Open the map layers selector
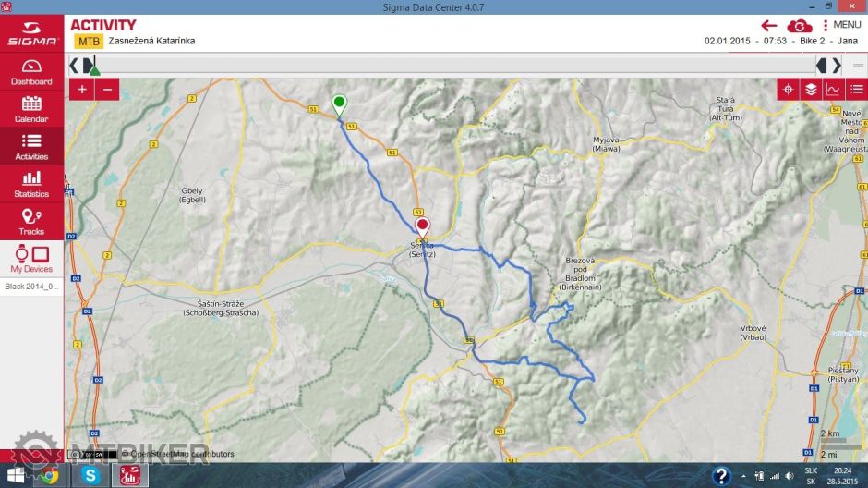The width and height of the screenshot is (868, 488). coord(811,90)
